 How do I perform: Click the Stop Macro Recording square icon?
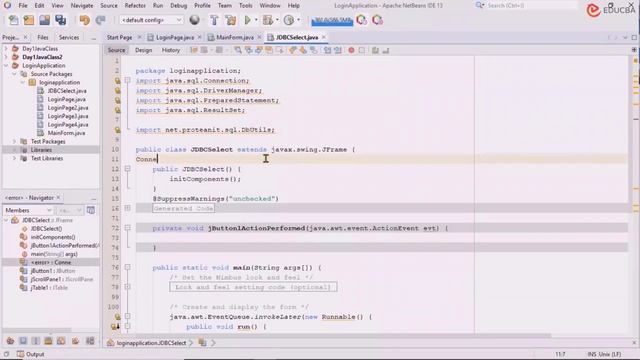click(x=362, y=50)
